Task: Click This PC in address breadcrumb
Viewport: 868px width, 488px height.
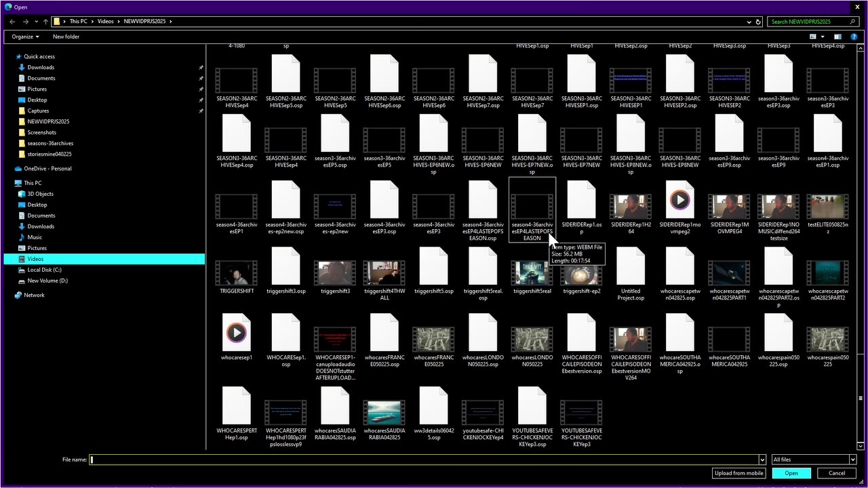Action: 78,22
